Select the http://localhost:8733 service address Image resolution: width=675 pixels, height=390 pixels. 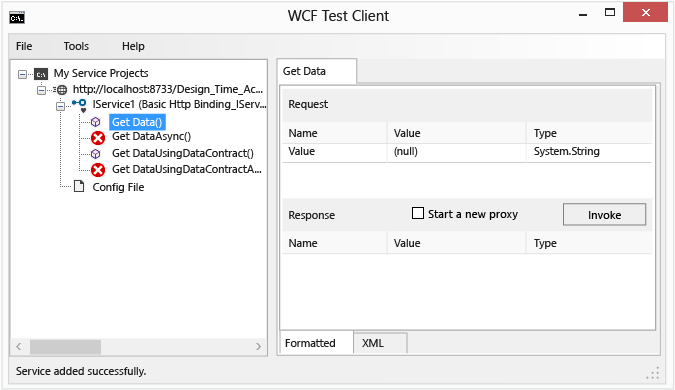(167, 89)
